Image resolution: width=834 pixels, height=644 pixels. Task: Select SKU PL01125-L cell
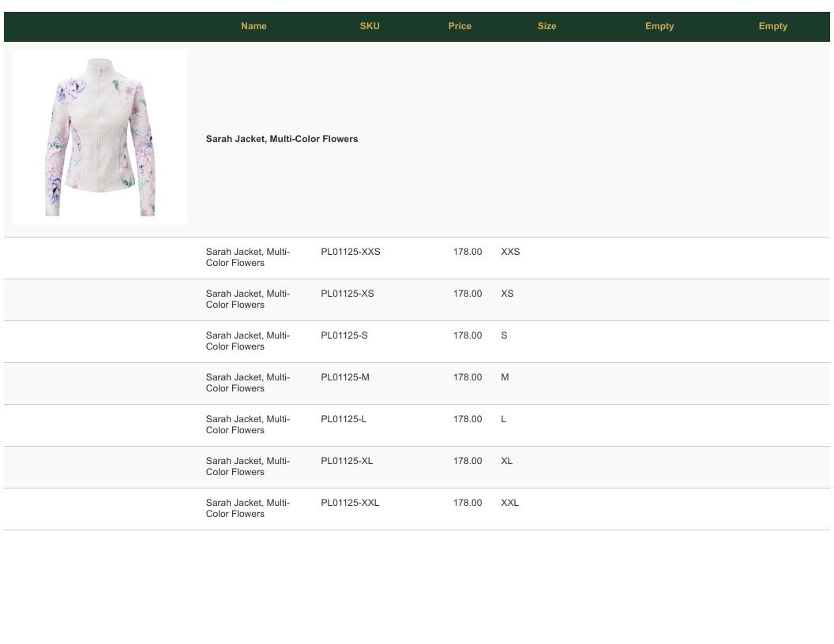coord(344,419)
